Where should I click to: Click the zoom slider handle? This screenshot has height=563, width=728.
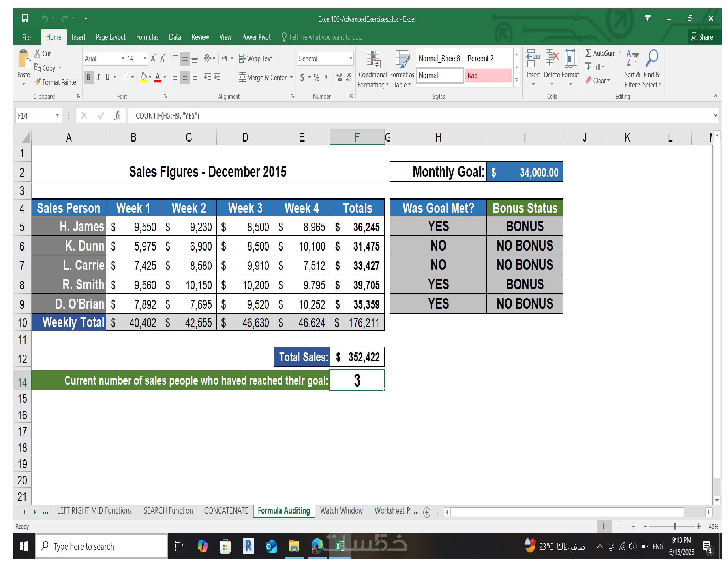point(675,526)
